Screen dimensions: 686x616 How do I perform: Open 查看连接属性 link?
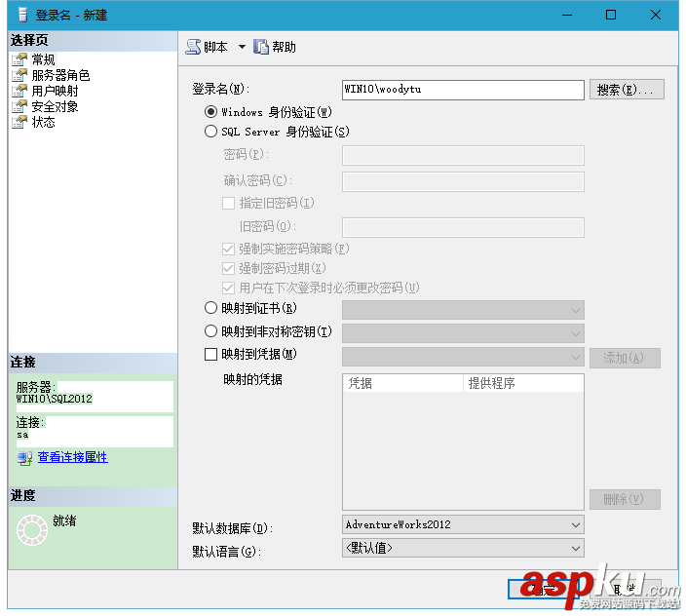pos(73,458)
